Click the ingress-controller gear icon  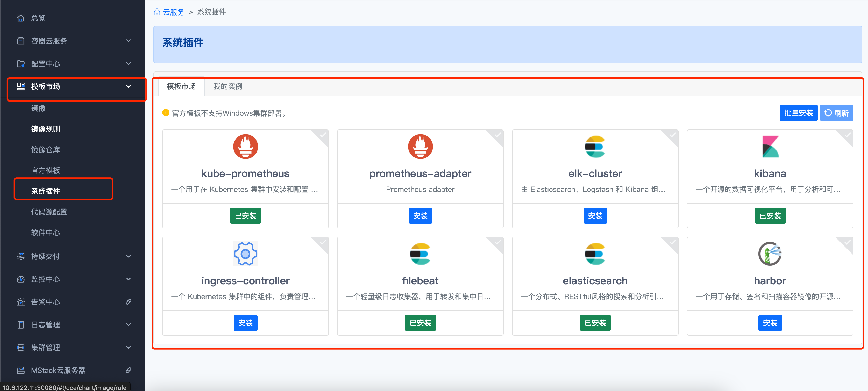point(245,254)
